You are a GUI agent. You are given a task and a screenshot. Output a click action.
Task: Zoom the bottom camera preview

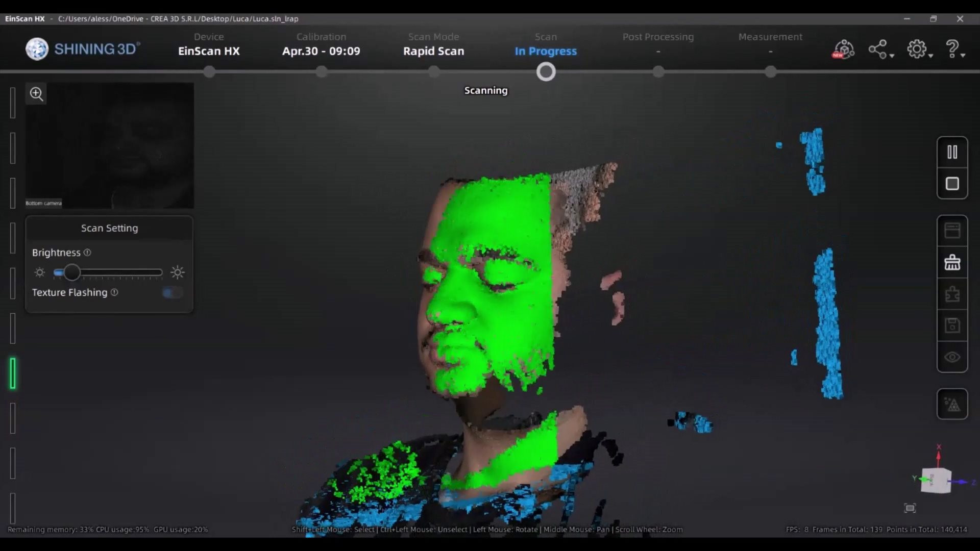(36, 94)
